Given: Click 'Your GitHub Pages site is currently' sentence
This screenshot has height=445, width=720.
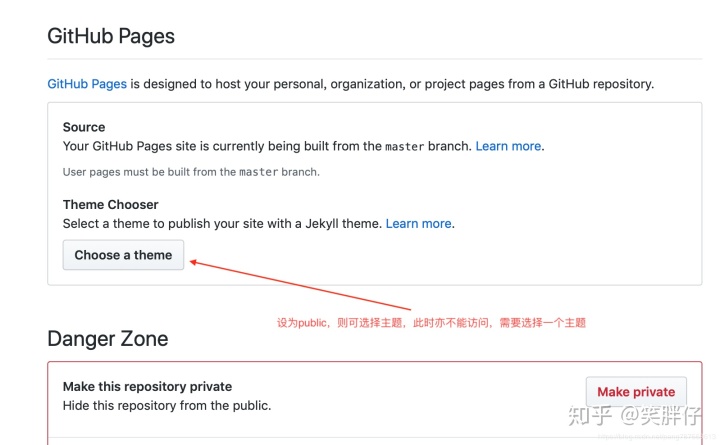Looking at the screenshot, I should pyautogui.click(x=267, y=146).
